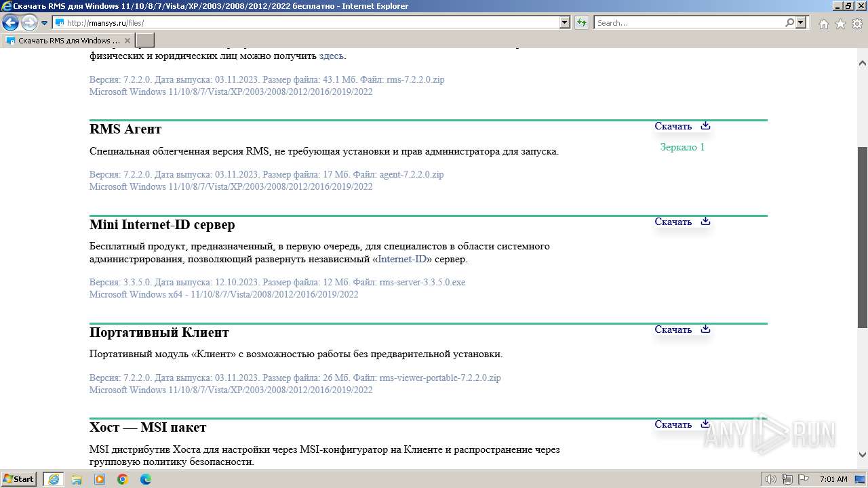Click the browser Back arrow button
The width and height of the screenshot is (868, 488).
(10, 23)
